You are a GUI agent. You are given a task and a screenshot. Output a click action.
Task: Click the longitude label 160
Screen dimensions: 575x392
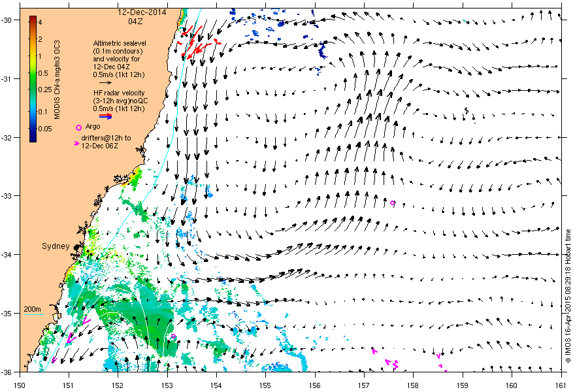(x=512, y=385)
